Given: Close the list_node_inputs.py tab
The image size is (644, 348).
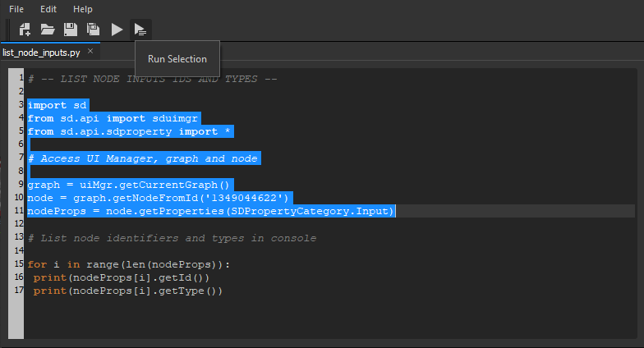Looking at the screenshot, I should click(x=90, y=52).
